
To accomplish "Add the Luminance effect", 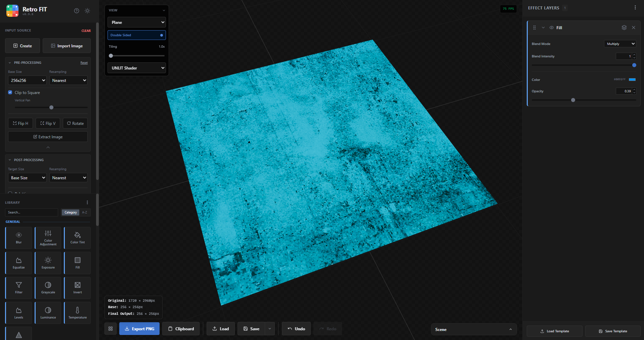I will [x=48, y=313].
